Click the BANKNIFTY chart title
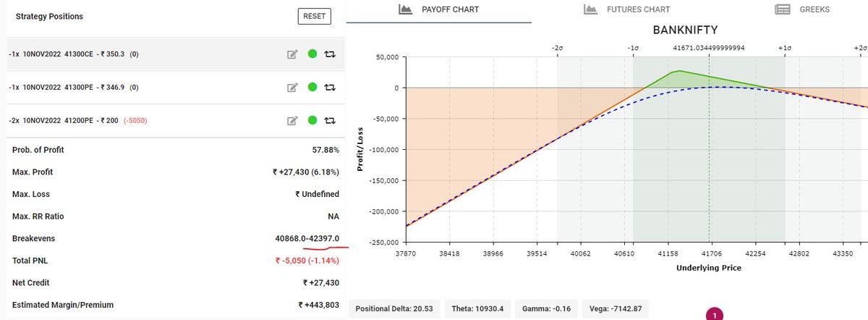This screenshot has width=868, height=320. click(x=685, y=30)
